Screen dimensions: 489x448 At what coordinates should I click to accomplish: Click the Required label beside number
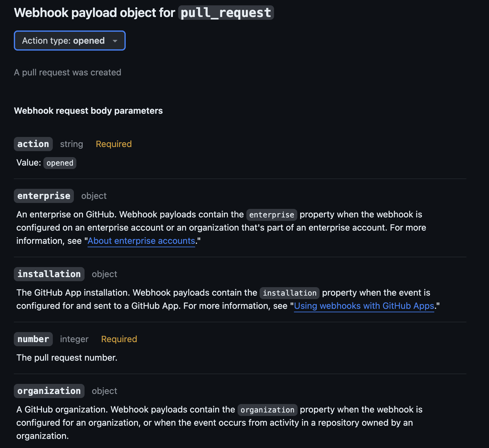tap(119, 339)
